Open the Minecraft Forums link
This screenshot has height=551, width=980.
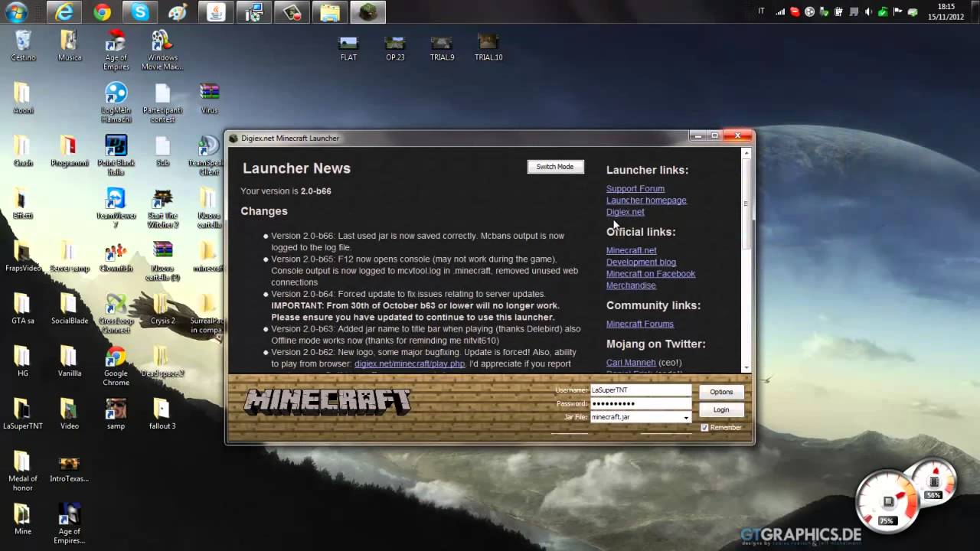click(x=640, y=324)
